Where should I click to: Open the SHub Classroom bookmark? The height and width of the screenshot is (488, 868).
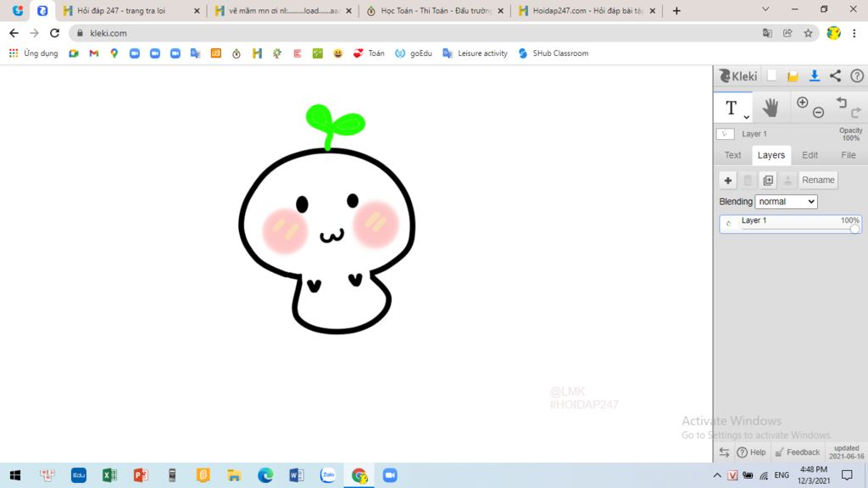pos(553,53)
